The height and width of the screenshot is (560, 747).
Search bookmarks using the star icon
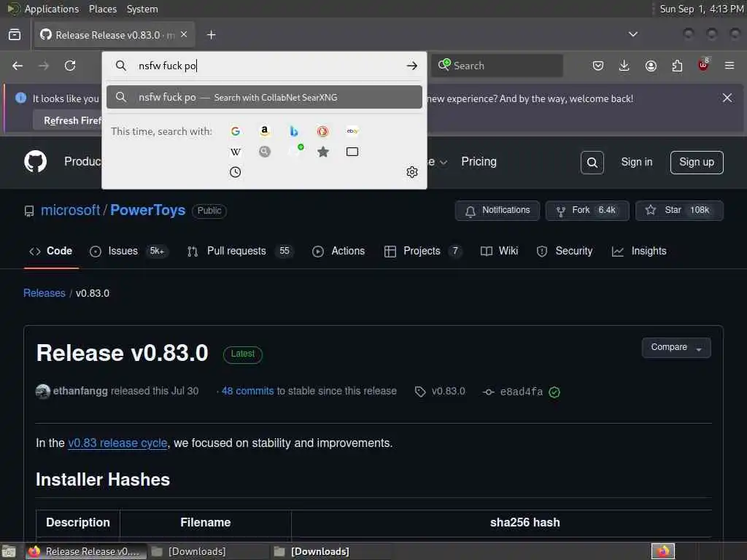click(323, 152)
